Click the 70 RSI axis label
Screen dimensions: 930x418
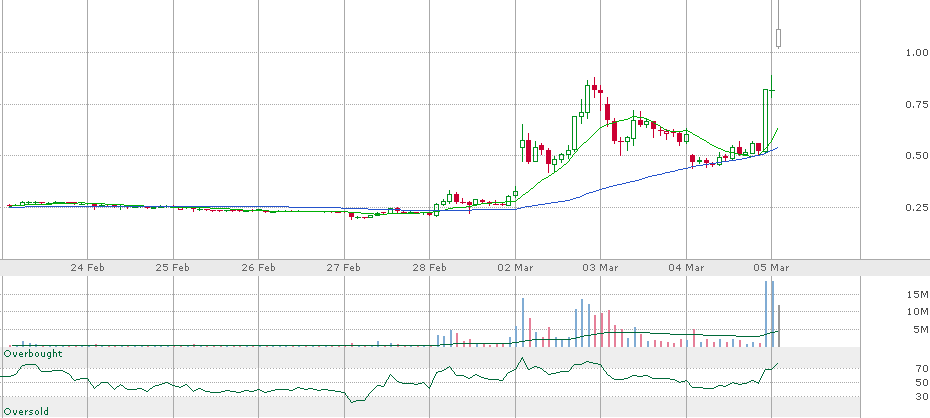pyautogui.click(x=921, y=369)
